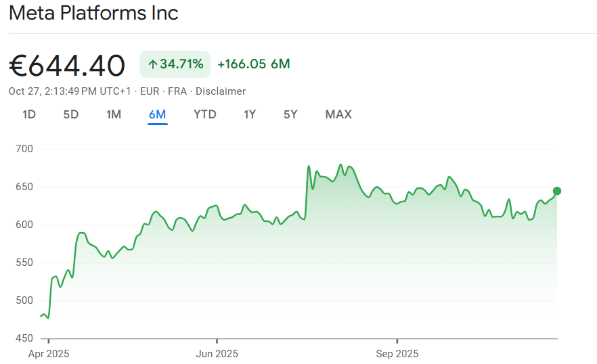Viewport: 597px width, 364px height.
Task: Click the Jun 2025 axis label
Action: tap(217, 354)
